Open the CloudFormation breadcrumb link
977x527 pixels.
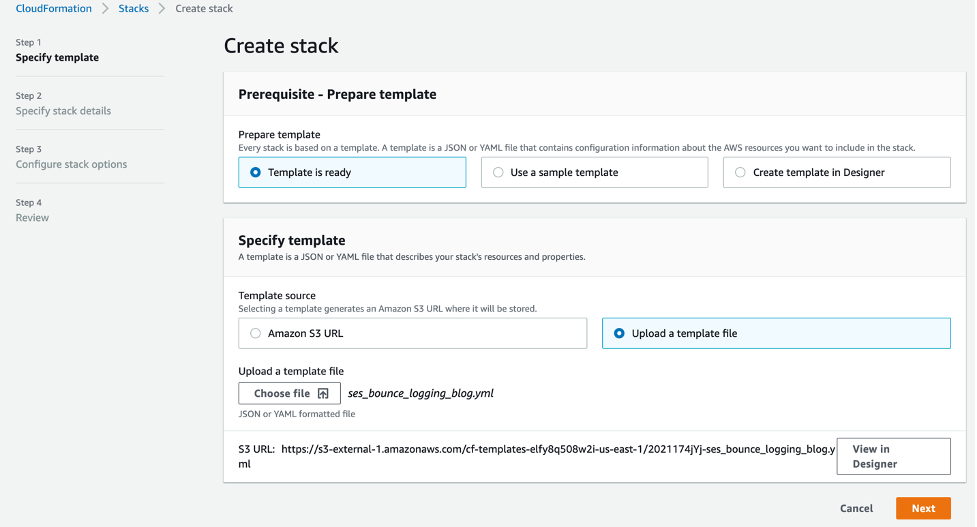[53, 9]
